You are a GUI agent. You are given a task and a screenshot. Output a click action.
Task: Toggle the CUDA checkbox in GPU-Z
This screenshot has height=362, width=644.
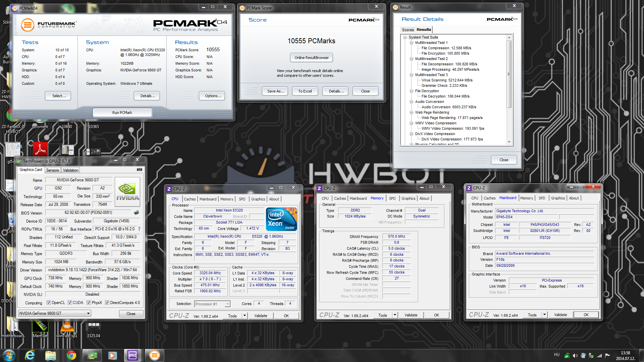(70, 303)
